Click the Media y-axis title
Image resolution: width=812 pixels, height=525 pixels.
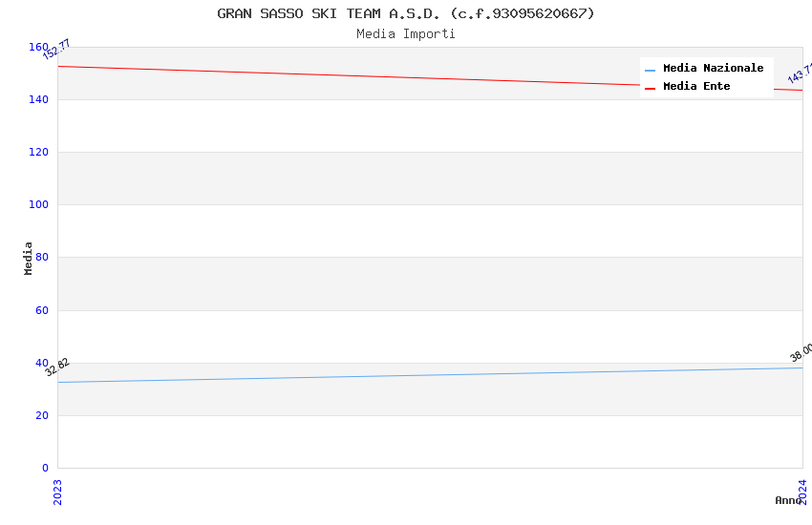click(x=28, y=258)
